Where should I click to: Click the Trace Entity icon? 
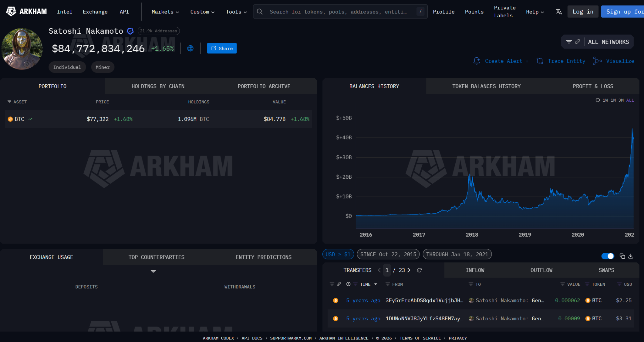pos(540,61)
